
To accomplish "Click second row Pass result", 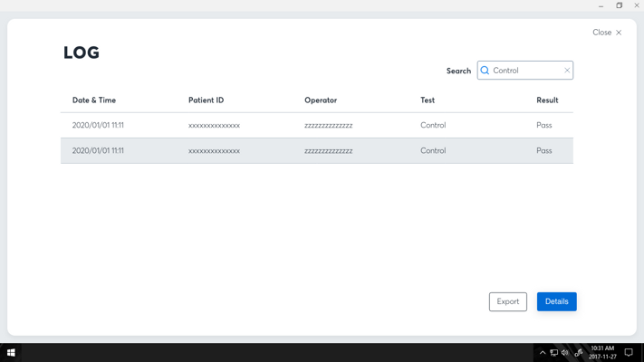I will (544, 150).
